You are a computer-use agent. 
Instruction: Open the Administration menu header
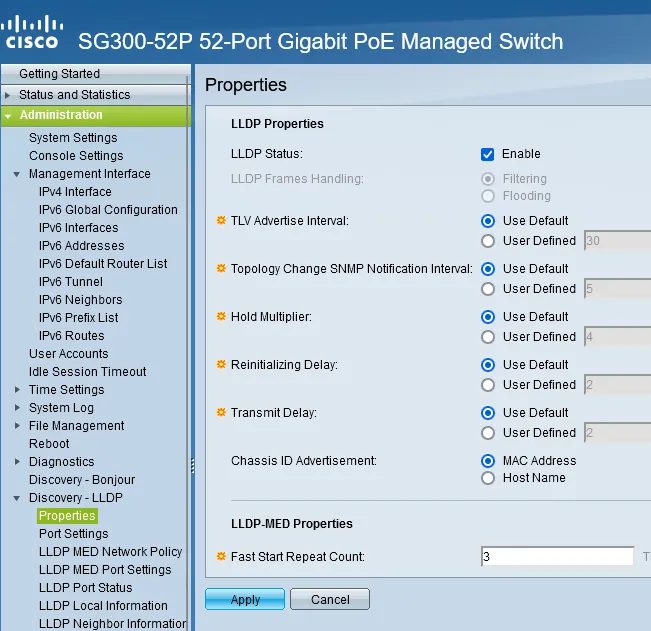tap(61, 115)
